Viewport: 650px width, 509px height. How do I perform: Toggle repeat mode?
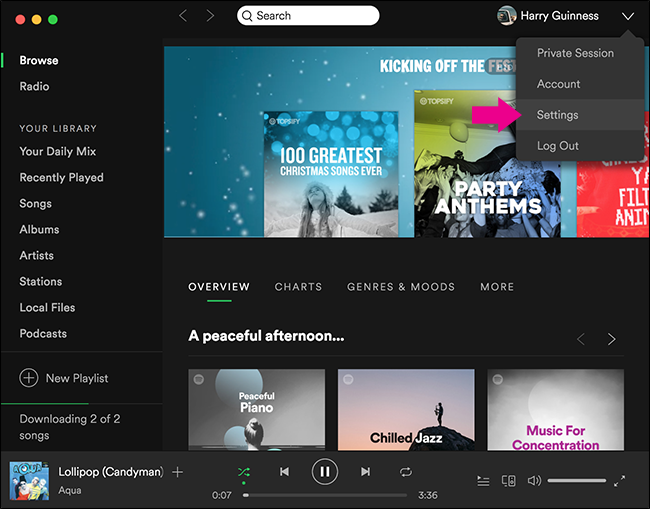point(406,472)
